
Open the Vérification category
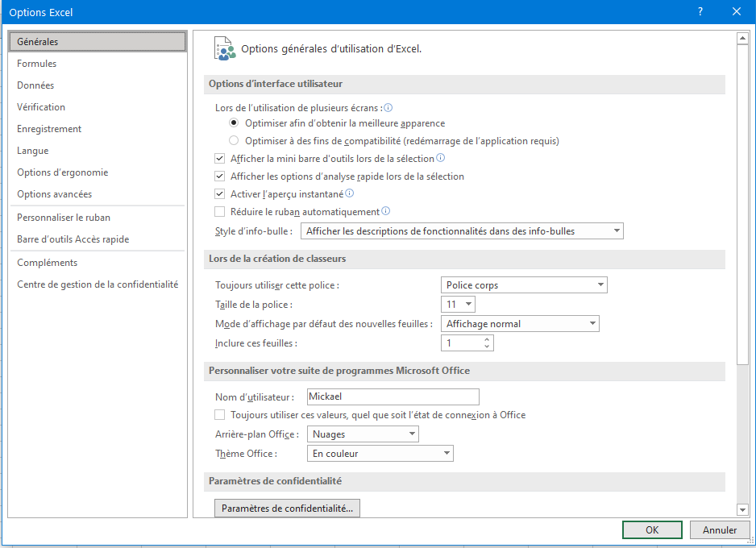tap(98, 107)
